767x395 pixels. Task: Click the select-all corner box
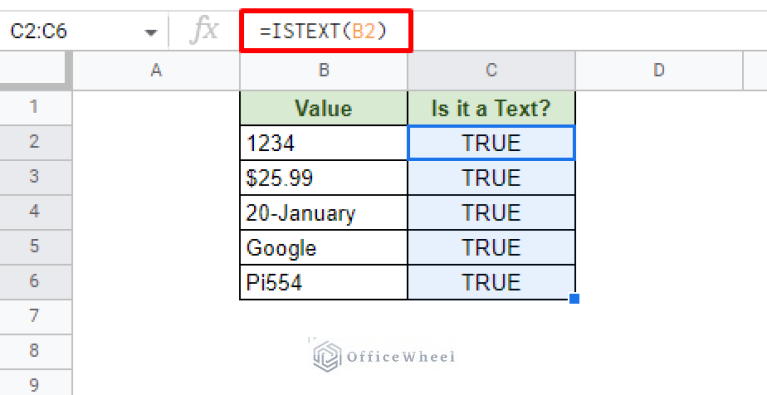point(33,70)
